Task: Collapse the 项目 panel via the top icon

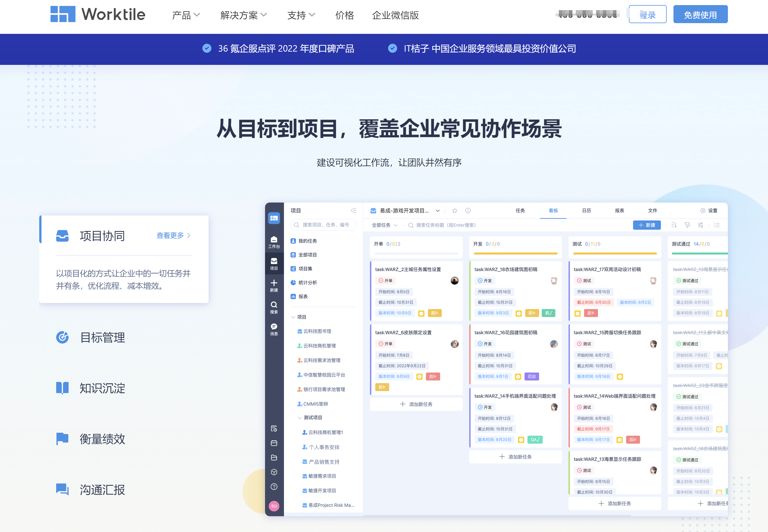Action: coord(353,210)
